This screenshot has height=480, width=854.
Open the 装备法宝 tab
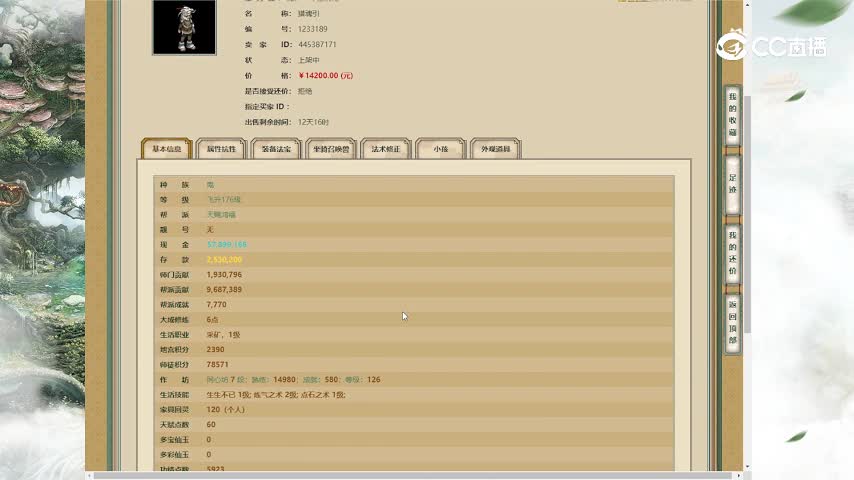[x=276, y=149]
